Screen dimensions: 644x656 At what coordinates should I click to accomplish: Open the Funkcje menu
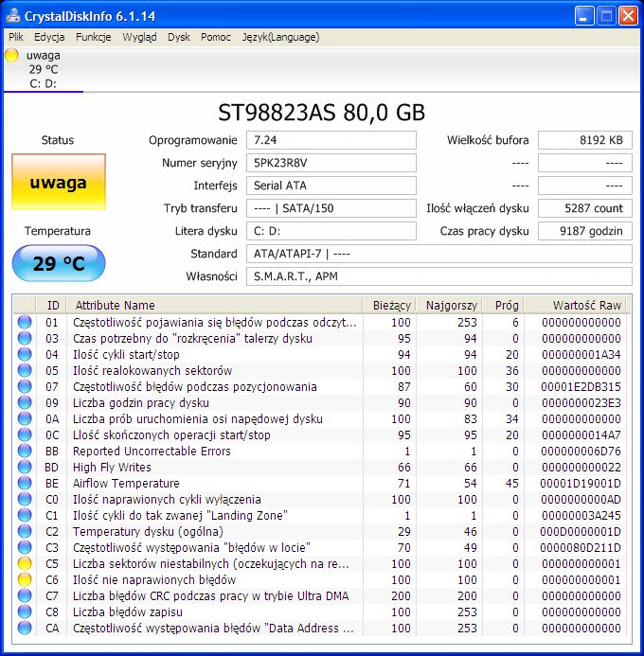coord(94,37)
